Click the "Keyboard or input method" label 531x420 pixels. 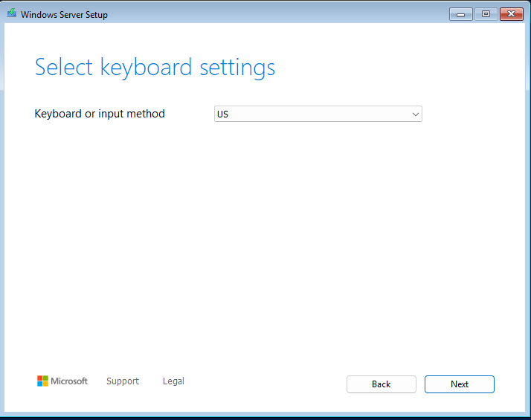click(100, 114)
